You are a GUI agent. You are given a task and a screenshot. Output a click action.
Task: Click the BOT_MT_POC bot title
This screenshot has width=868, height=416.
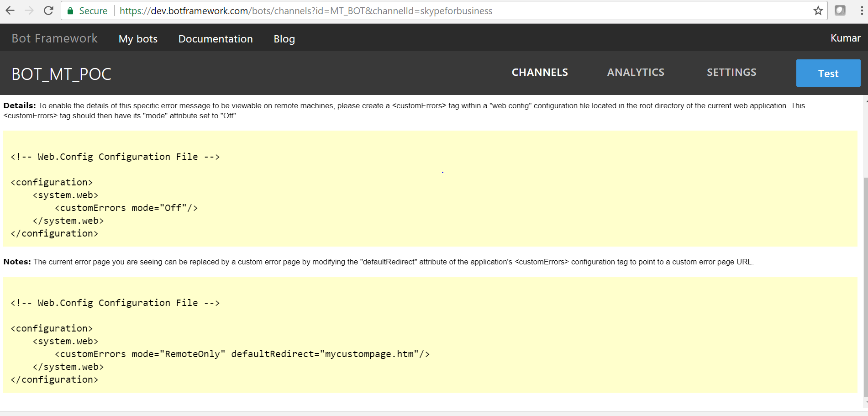pyautogui.click(x=62, y=73)
